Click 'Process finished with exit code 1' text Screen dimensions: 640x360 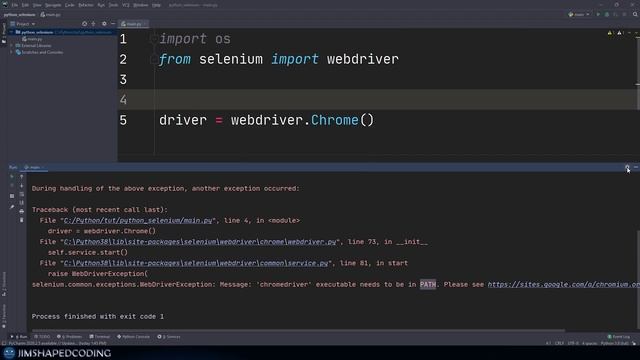click(x=98, y=316)
